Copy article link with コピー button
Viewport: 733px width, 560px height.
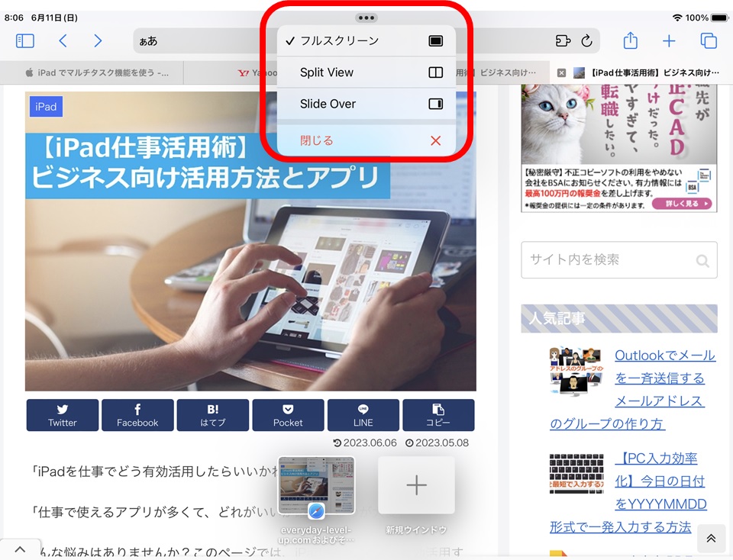coord(438,415)
